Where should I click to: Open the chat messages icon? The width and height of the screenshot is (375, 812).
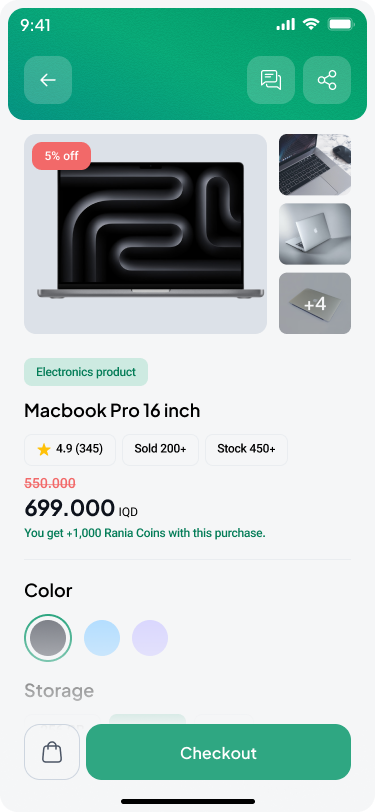[271, 80]
